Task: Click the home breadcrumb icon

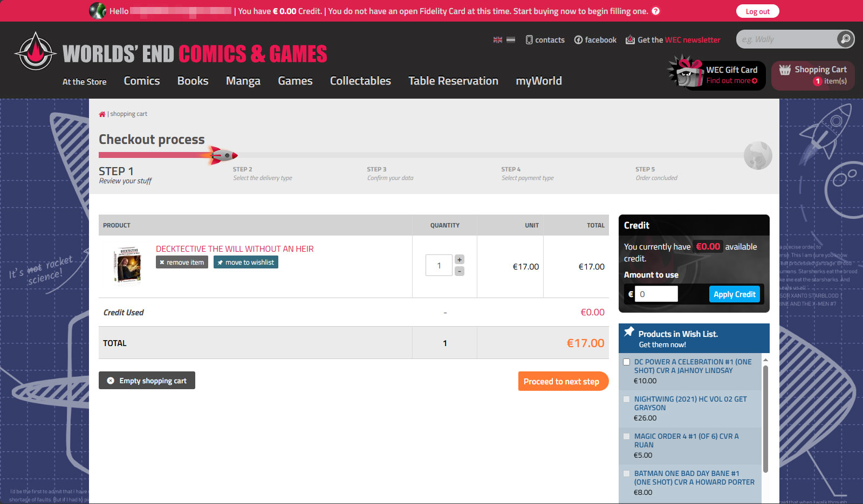Action: coord(102,114)
